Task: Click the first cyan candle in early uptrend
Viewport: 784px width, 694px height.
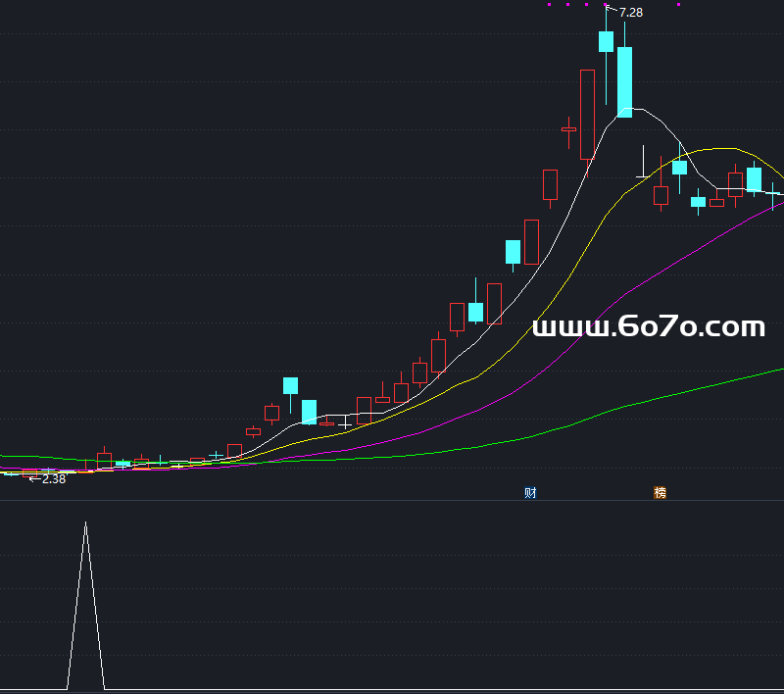Action: 290,385
